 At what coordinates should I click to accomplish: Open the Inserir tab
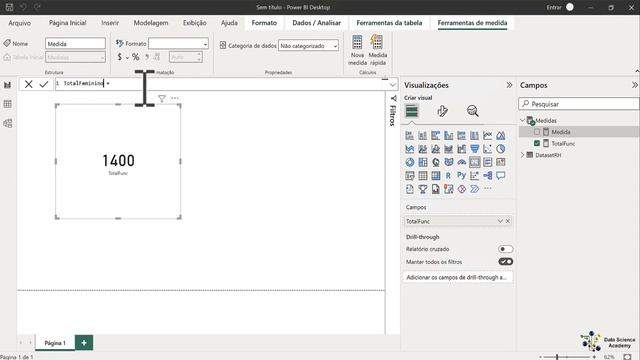click(x=110, y=23)
